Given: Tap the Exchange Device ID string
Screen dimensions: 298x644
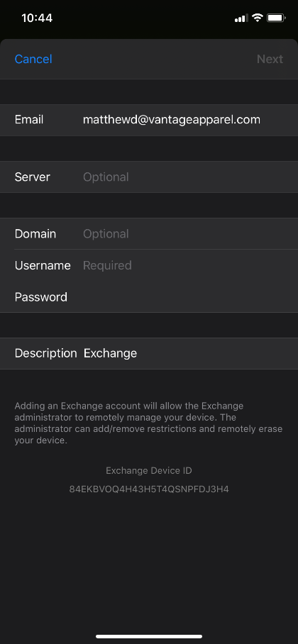Looking at the screenshot, I should coord(149,489).
